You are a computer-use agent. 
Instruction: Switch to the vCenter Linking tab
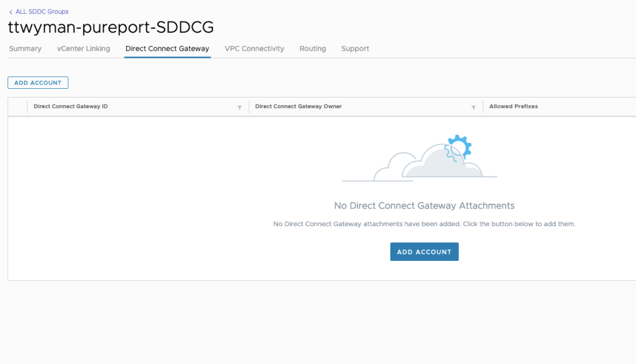pos(83,48)
